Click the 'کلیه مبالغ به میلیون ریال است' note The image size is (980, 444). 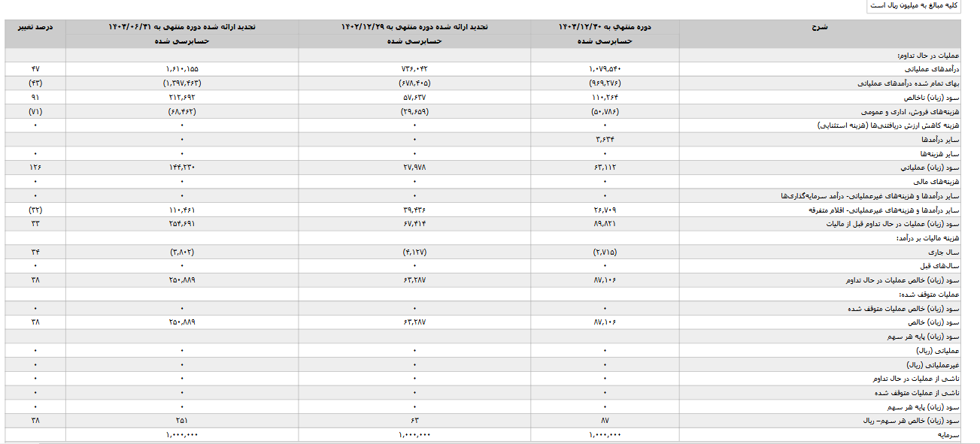point(914,5)
